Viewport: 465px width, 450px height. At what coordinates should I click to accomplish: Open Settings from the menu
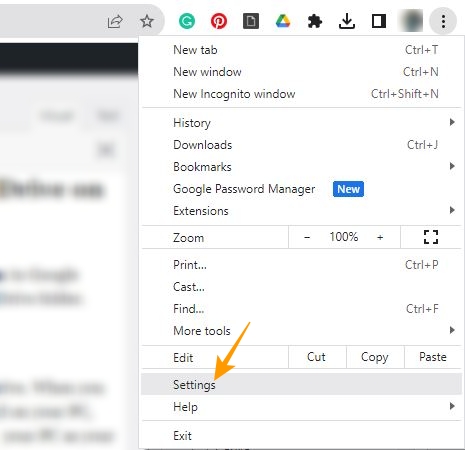coord(301,385)
